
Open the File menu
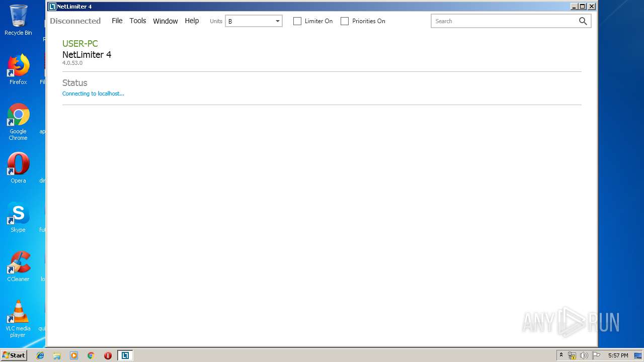[x=117, y=21]
